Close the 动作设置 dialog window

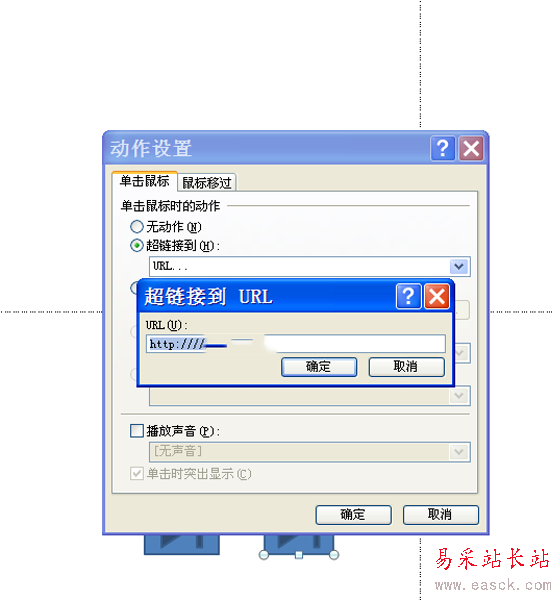coord(471,148)
